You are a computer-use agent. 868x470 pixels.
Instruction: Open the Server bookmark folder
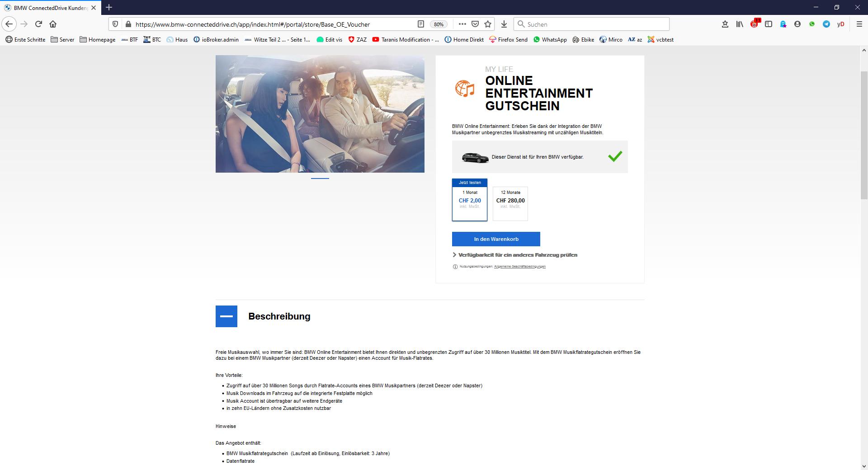click(x=62, y=40)
